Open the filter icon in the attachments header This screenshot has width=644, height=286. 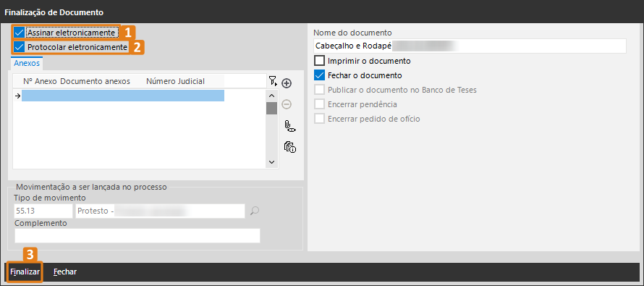pos(273,81)
